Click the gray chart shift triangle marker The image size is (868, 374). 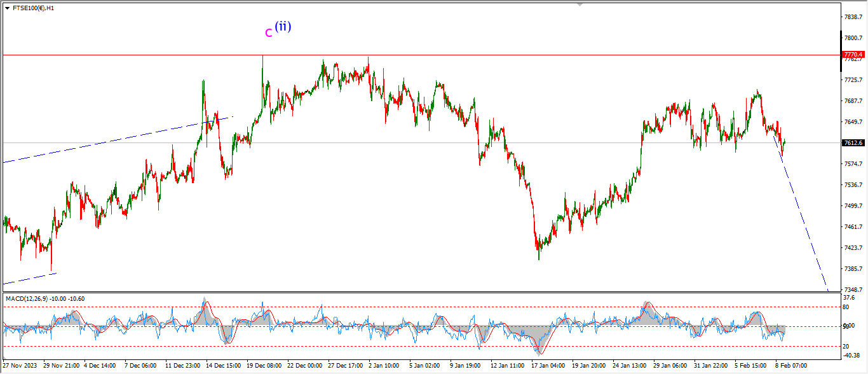580,4
